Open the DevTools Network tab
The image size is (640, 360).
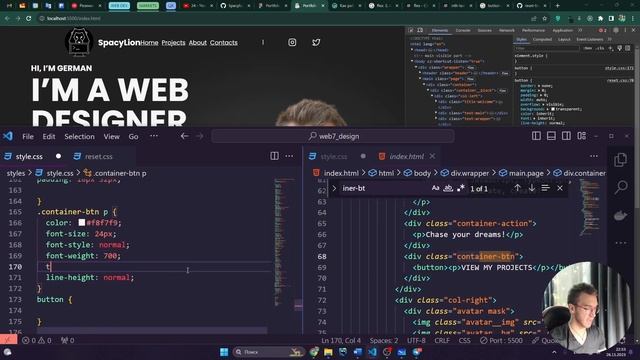[x=507, y=30]
